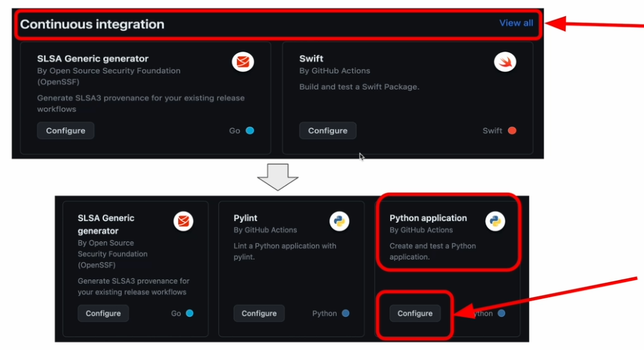
Task: Click the Python language dot on Python application card
Action: coord(501,313)
